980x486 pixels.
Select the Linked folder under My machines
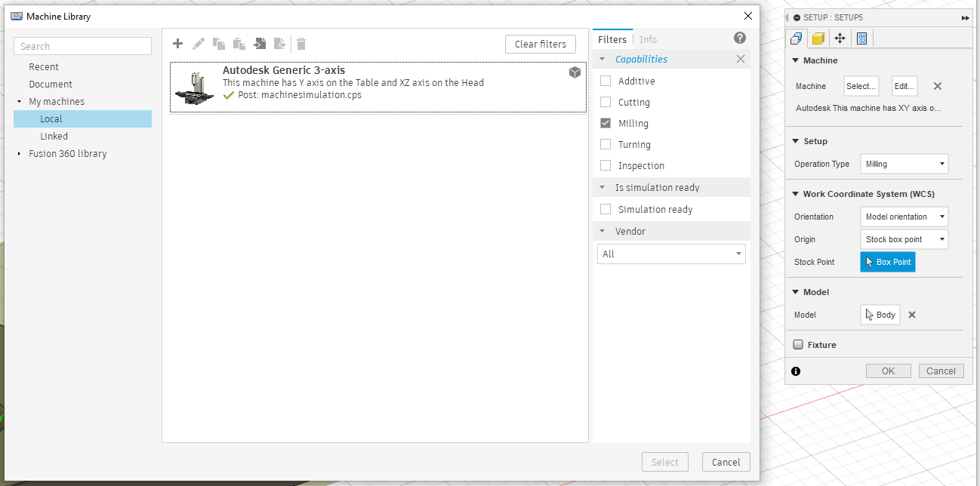pyautogui.click(x=54, y=137)
